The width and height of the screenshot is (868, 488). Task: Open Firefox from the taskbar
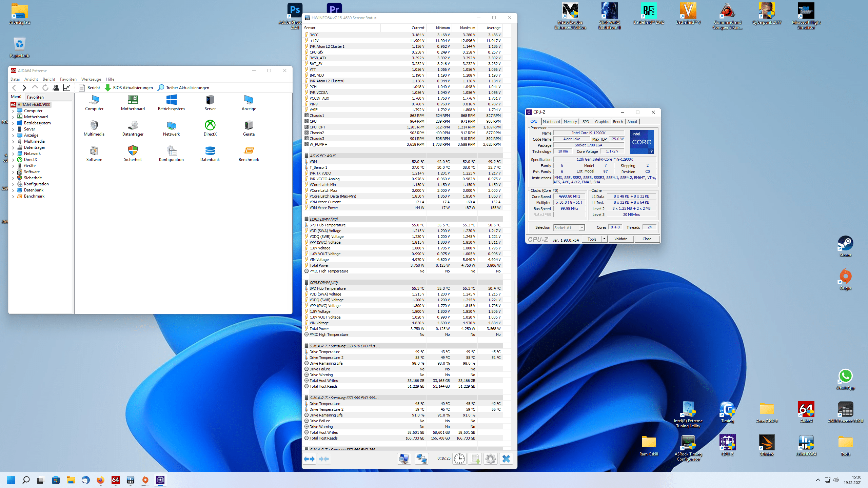pos(100,480)
